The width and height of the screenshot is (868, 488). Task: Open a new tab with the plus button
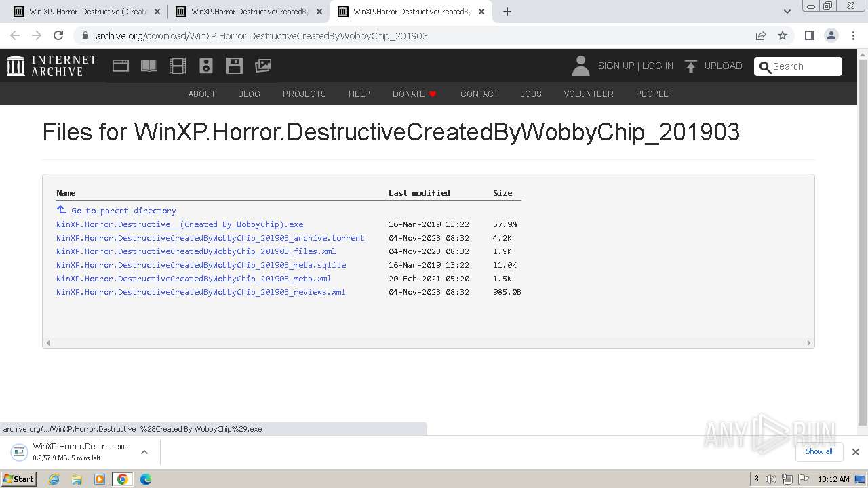[x=507, y=12]
